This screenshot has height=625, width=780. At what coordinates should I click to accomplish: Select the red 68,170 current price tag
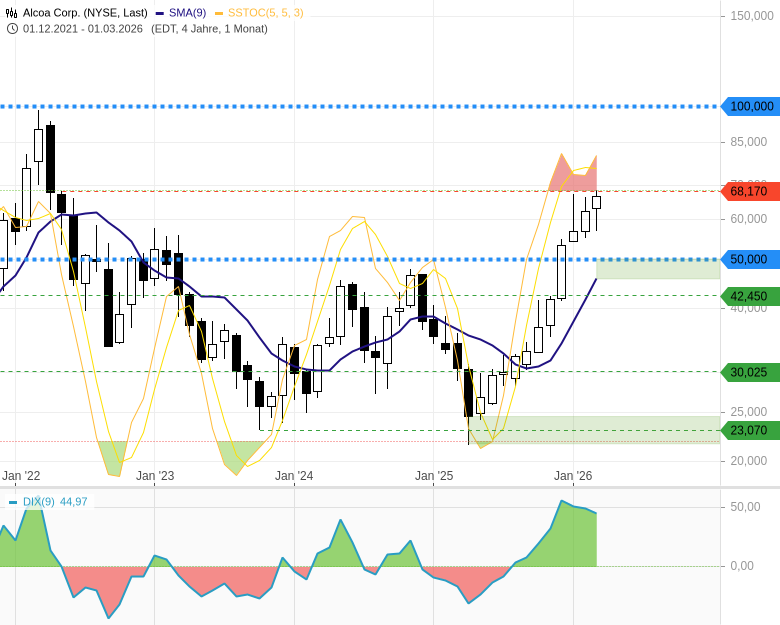pyautogui.click(x=749, y=191)
